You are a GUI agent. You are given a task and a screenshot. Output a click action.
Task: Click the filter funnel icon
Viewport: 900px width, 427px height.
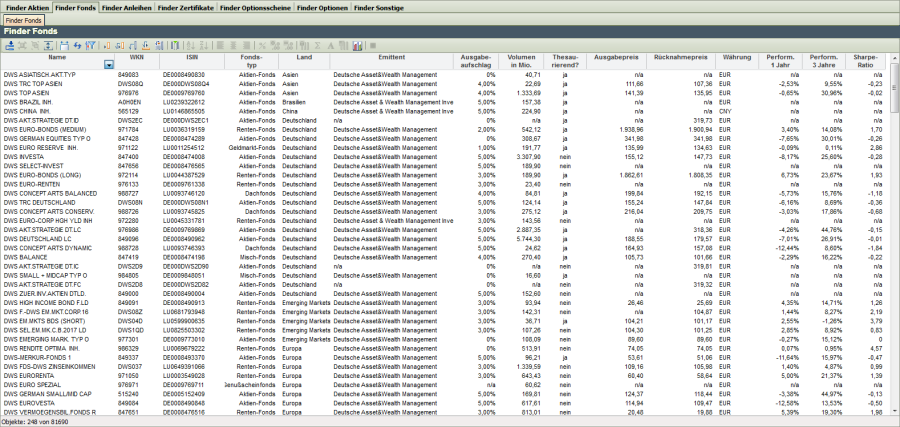click(x=91, y=46)
